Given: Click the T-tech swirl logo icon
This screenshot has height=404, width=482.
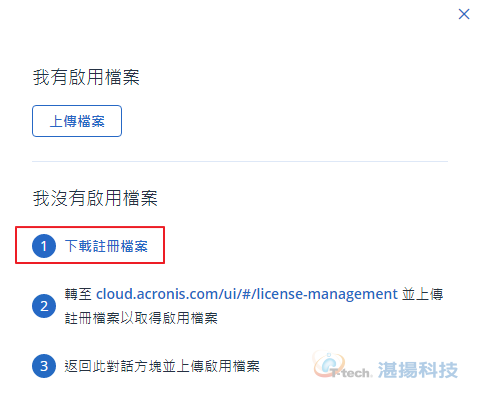Looking at the screenshot, I should 327,364.
